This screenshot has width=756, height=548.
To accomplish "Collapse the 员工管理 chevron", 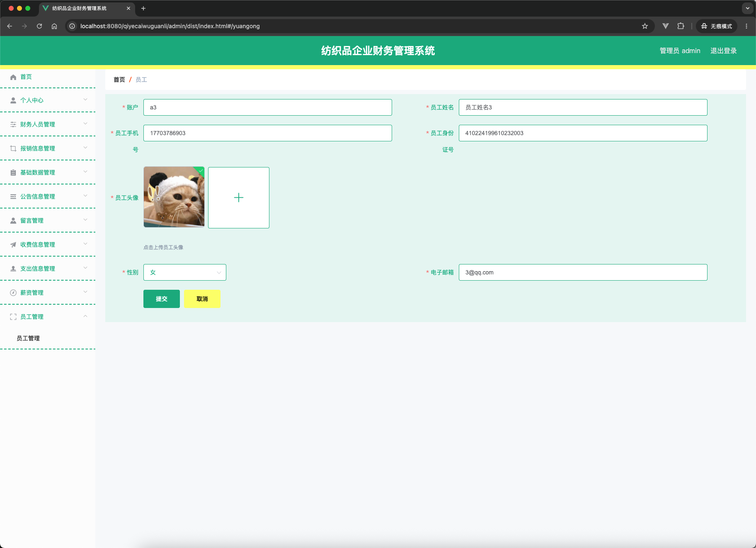I will click(x=85, y=316).
